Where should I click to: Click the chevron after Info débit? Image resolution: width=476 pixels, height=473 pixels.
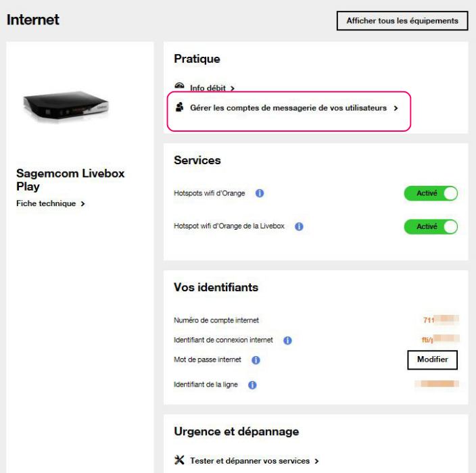[233, 88]
